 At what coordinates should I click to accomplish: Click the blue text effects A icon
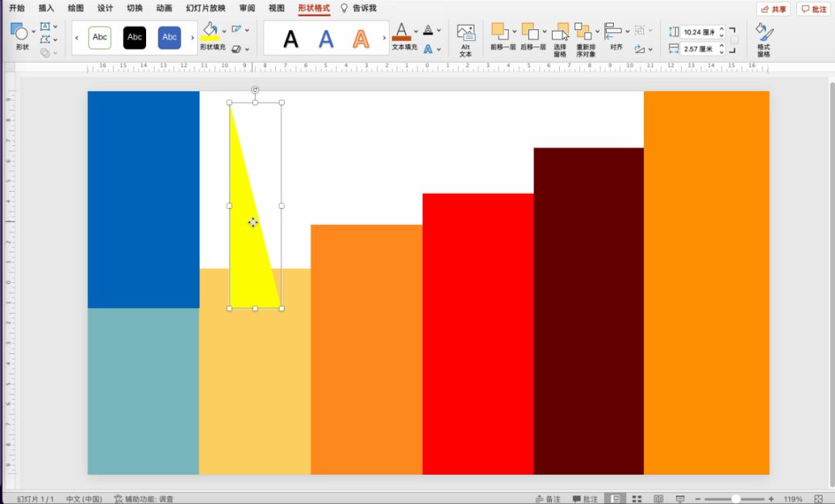pyautogui.click(x=428, y=49)
